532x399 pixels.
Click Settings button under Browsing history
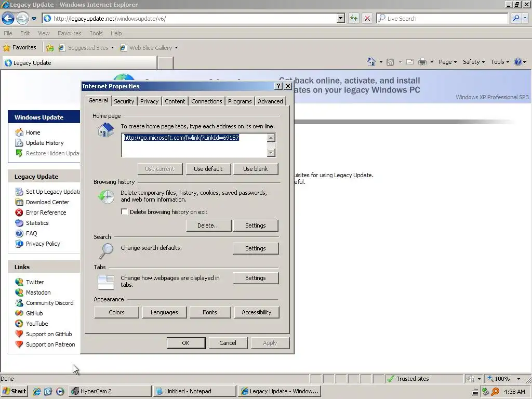pyautogui.click(x=256, y=225)
